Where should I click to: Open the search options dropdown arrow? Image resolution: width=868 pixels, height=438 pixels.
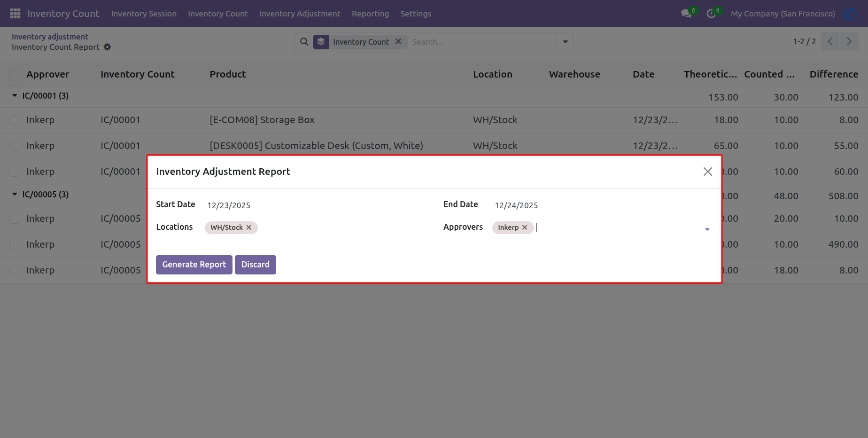pos(565,42)
